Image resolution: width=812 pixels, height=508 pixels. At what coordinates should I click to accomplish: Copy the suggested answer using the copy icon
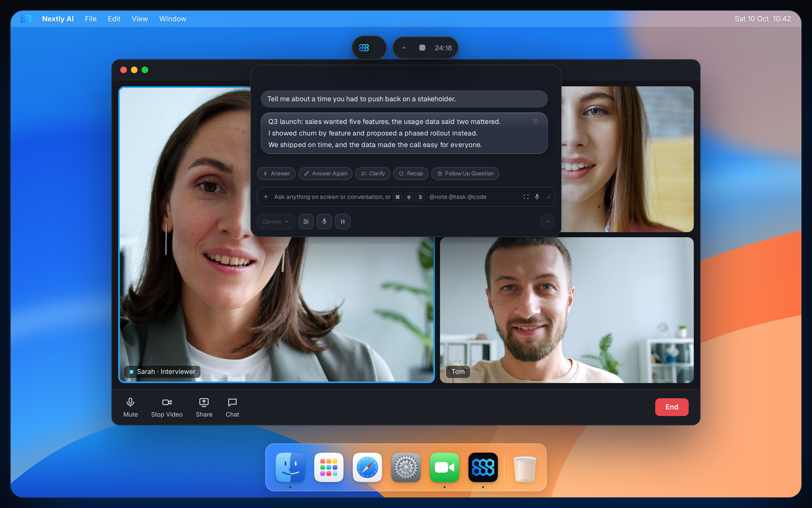(x=535, y=121)
